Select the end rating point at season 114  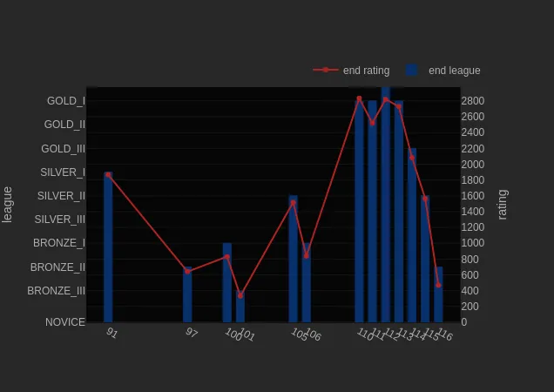412,158
